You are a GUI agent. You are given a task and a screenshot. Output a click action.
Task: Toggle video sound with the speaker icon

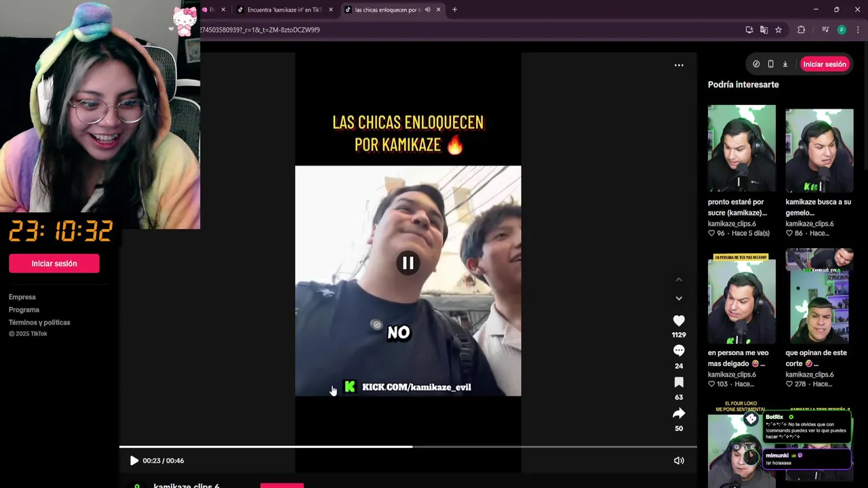tap(679, 461)
